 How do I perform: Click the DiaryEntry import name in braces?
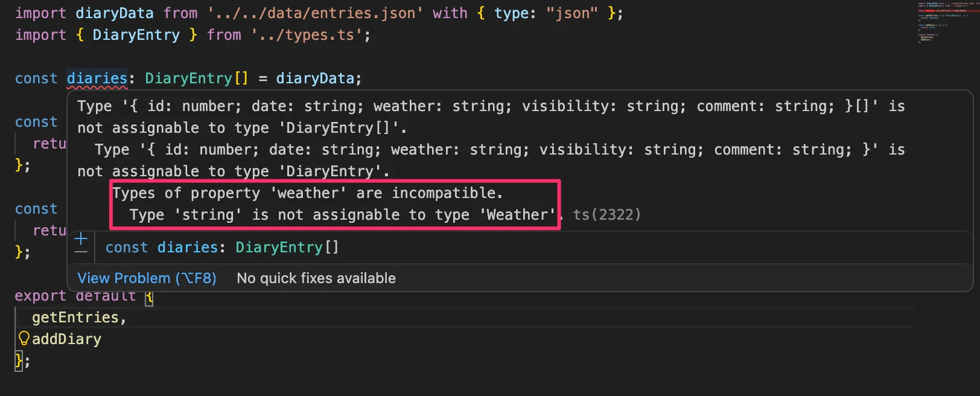point(136,35)
